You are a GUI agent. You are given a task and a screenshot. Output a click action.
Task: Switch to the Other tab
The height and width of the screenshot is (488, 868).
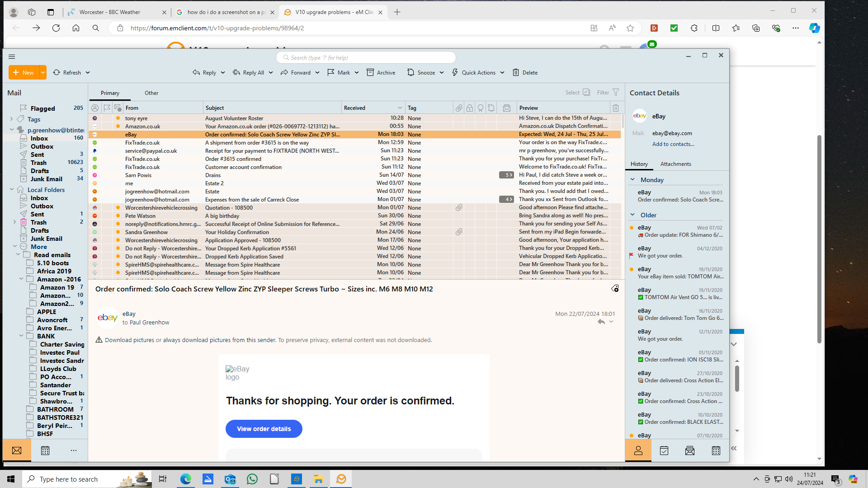(151, 93)
